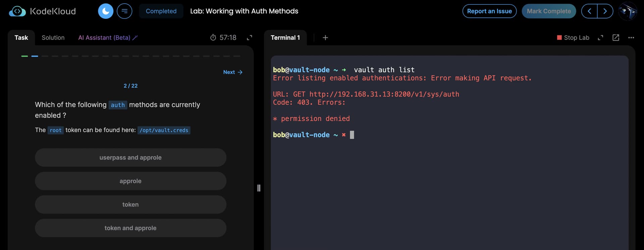This screenshot has height=250, width=644.
Task: Go to previous lab with left chevron
Action: tap(589, 11)
